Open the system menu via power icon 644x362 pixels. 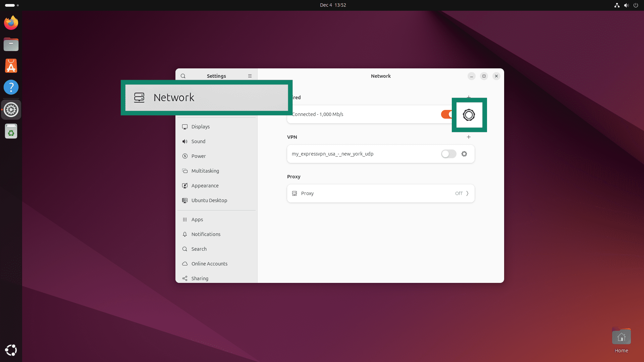[x=636, y=5]
